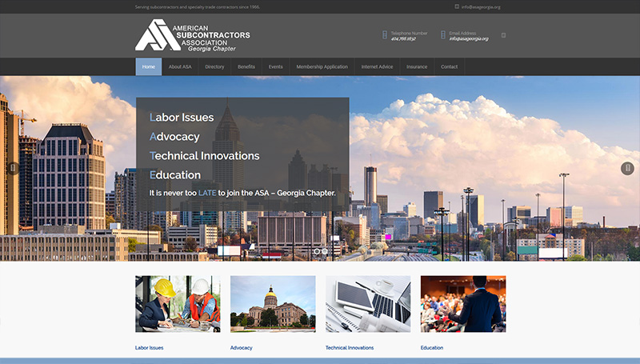Open the About ASA menu item
This screenshot has height=364, width=640.
(180, 66)
